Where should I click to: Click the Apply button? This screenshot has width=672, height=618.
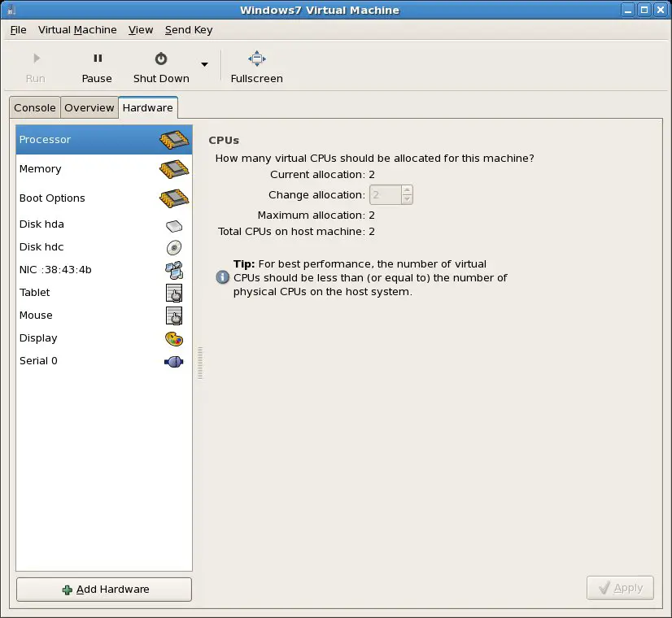620,588
